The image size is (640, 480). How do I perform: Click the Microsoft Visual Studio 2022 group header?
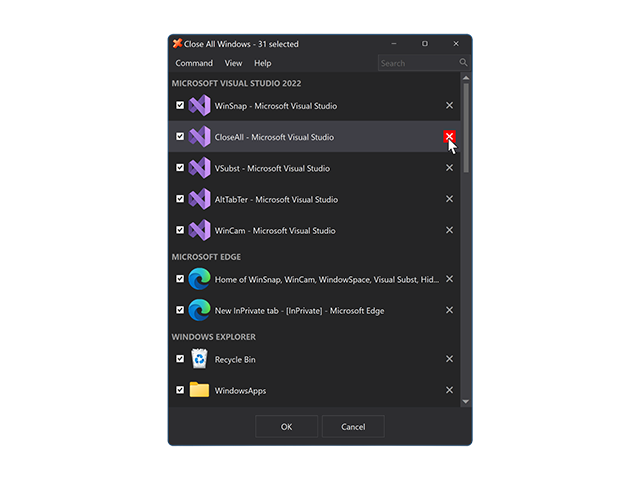[x=236, y=83]
